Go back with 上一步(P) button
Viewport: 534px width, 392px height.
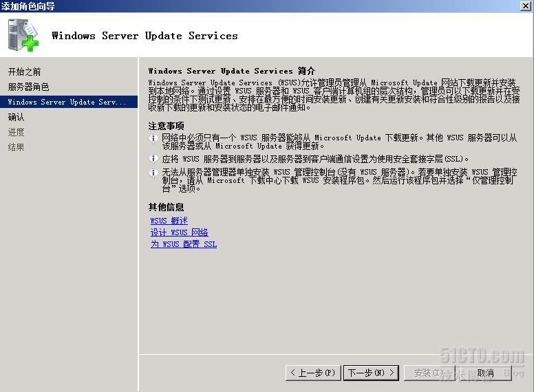[x=313, y=373]
